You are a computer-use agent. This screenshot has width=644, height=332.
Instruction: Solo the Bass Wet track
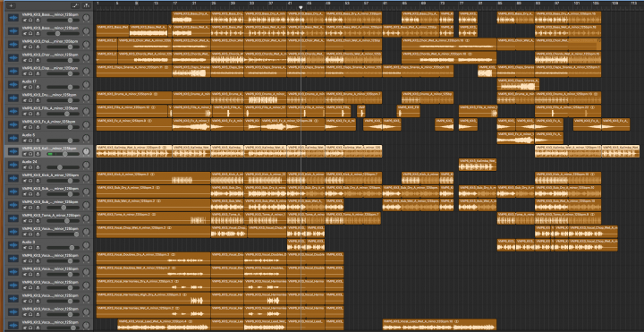30,33
